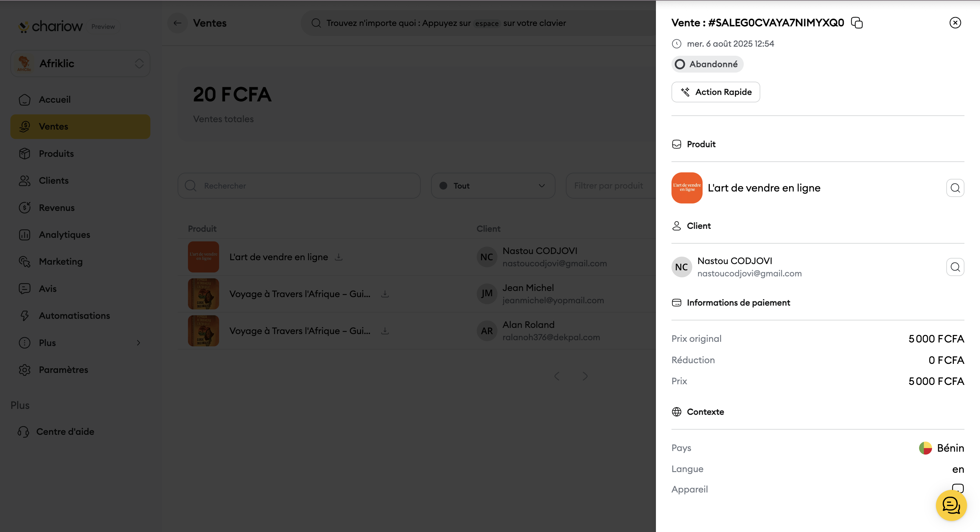Navigate to Clients page
The width and height of the screenshot is (980, 532).
coord(80,181)
